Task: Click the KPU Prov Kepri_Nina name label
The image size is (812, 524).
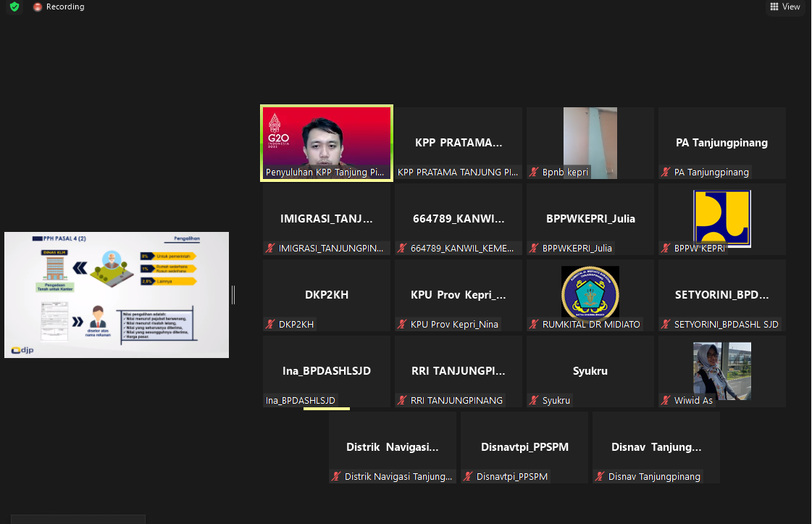Action: pyautogui.click(x=454, y=325)
